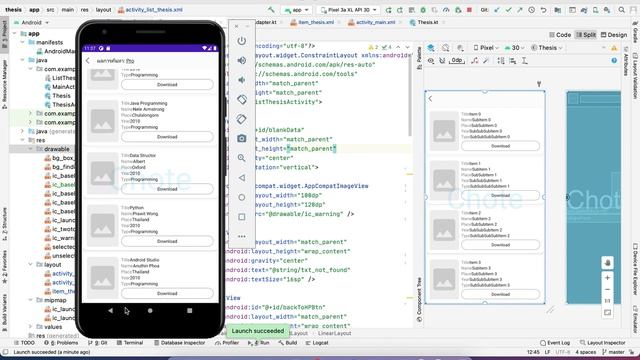
Task: Raise emulator volume with volume up icon
Action: (x=242, y=60)
